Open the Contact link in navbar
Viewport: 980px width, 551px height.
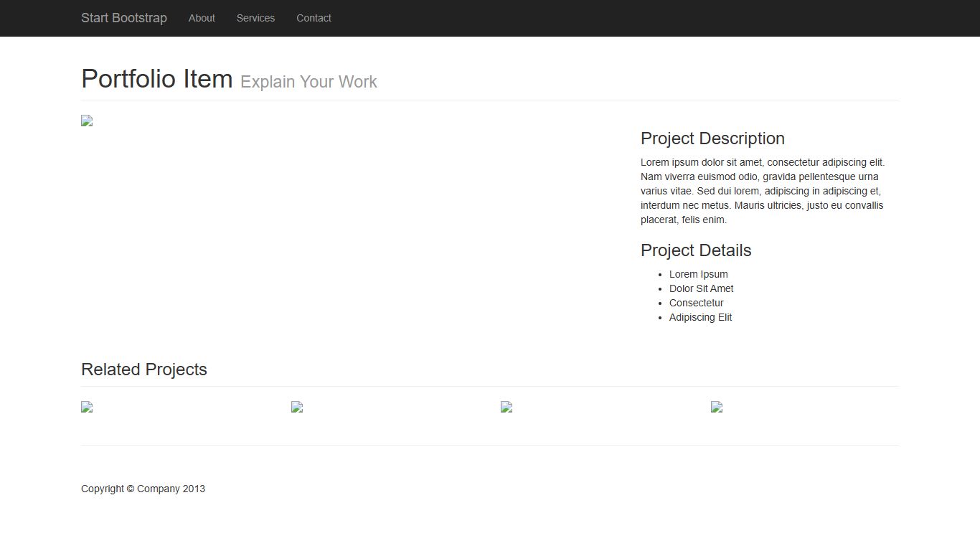(x=314, y=18)
